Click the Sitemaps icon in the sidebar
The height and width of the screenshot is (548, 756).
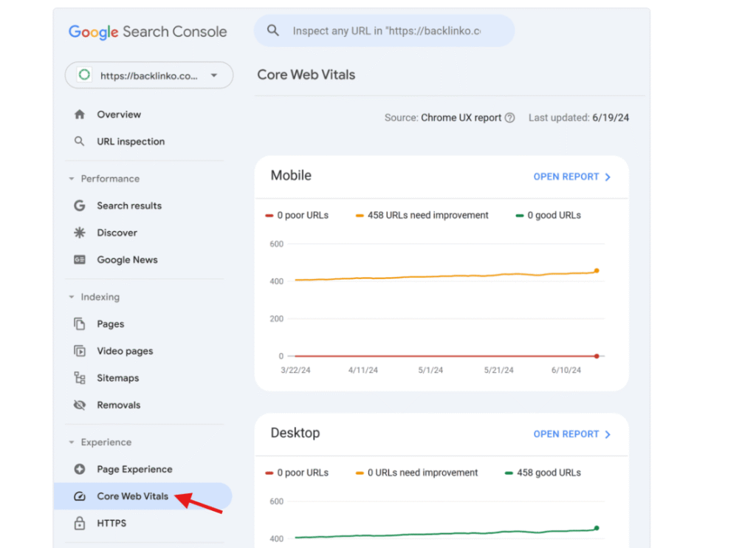coord(79,377)
